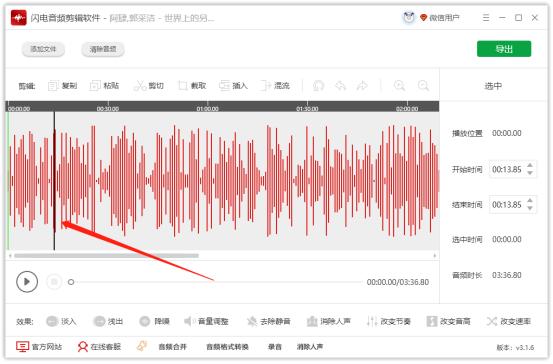Apply the 降噪 noise reduction effect
This screenshot has width=553, height=364.
(x=154, y=321)
